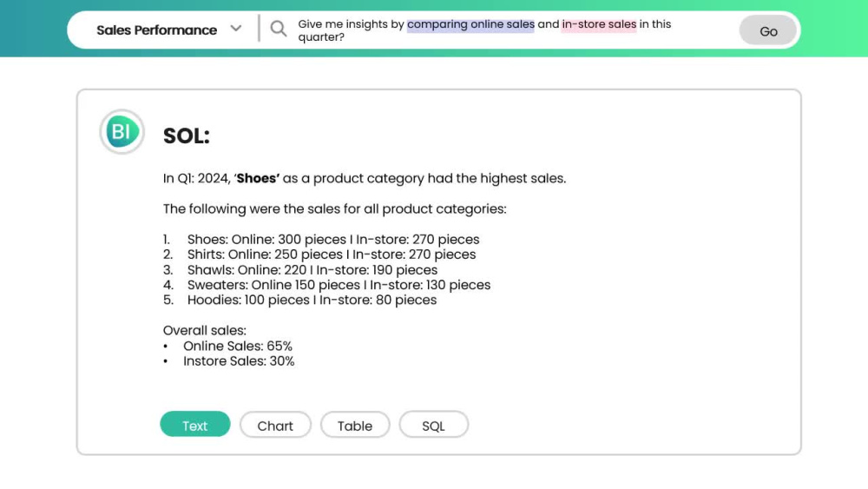868x489 pixels.
Task: Select the Shirts sales list line
Action: pos(319,254)
